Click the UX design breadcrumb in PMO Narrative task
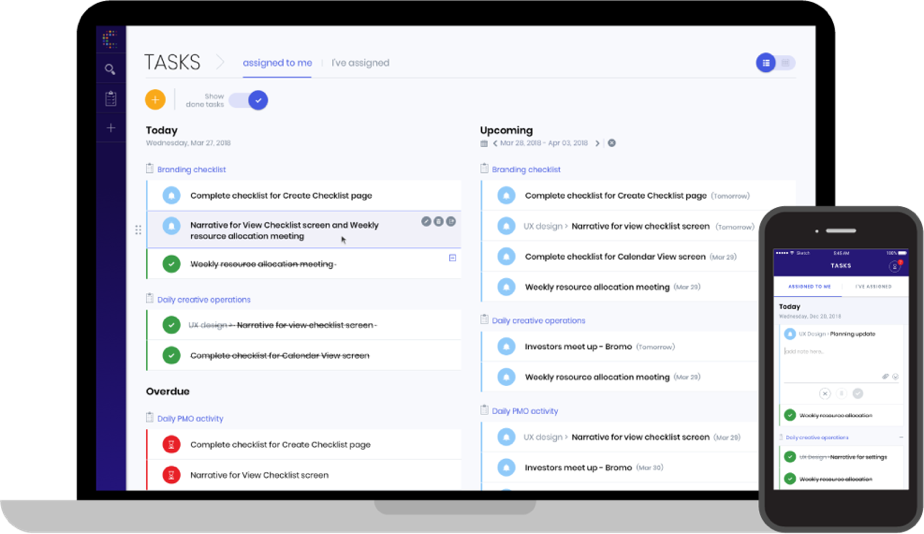 coord(543,437)
